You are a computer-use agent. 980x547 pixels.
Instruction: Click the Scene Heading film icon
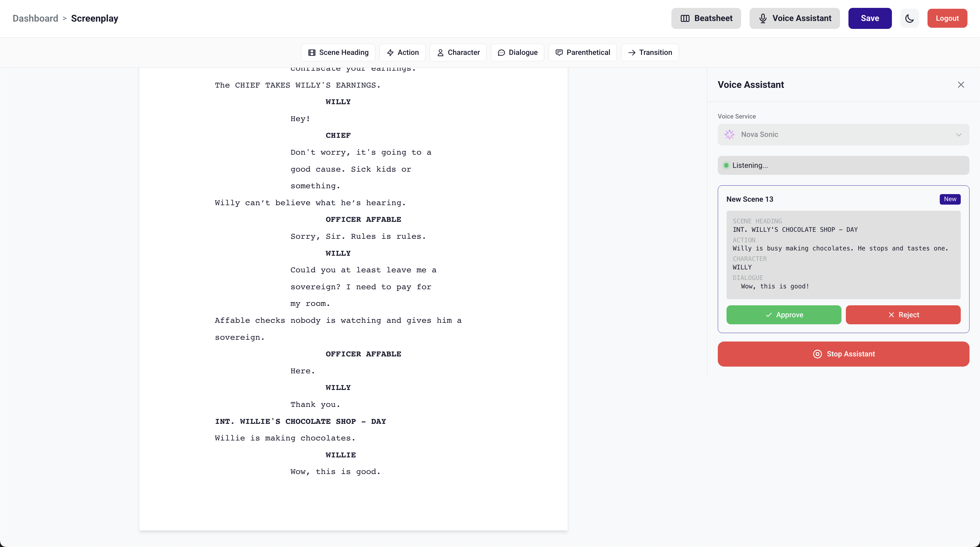[x=312, y=53]
